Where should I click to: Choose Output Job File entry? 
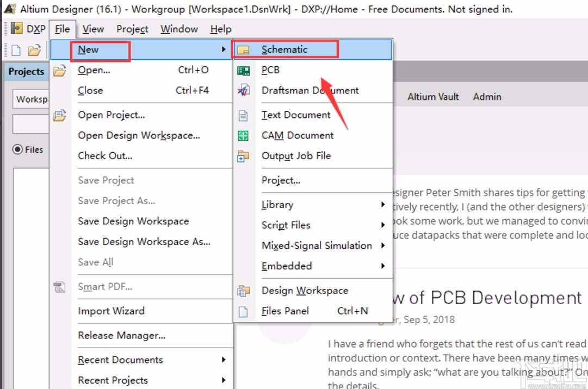(x=313, y=156)
